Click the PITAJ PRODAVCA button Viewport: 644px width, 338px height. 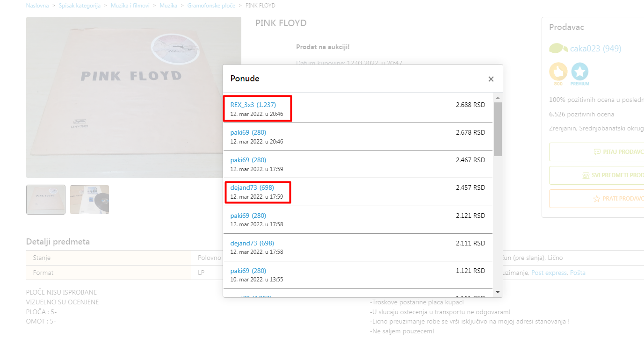pos(618,152)
